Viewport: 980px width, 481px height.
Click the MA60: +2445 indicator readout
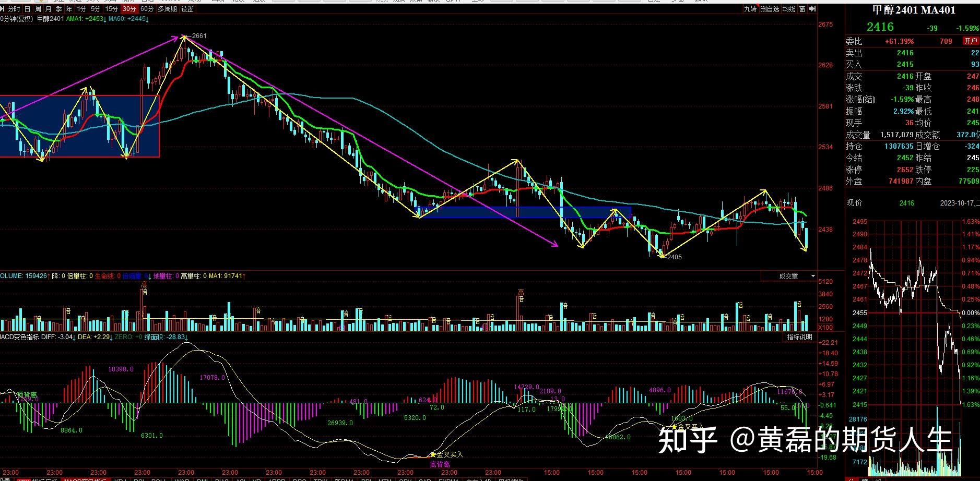click(x=128, y=19)
